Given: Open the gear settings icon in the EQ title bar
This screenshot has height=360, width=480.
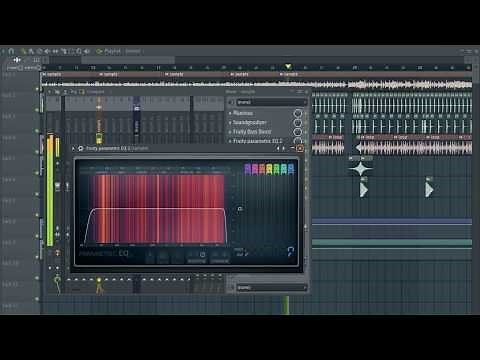Looking at the screenshot, I should point(80,148).
